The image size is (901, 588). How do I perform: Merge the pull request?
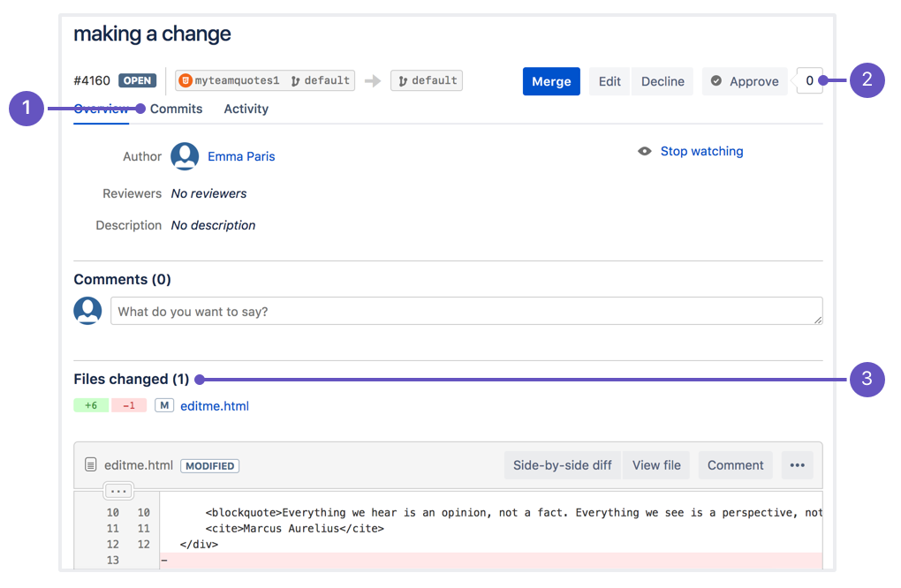coord(551,80)
